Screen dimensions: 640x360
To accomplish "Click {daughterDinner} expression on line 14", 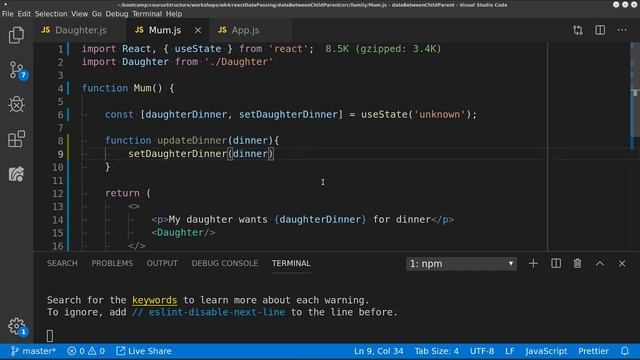I will [320, 220].
